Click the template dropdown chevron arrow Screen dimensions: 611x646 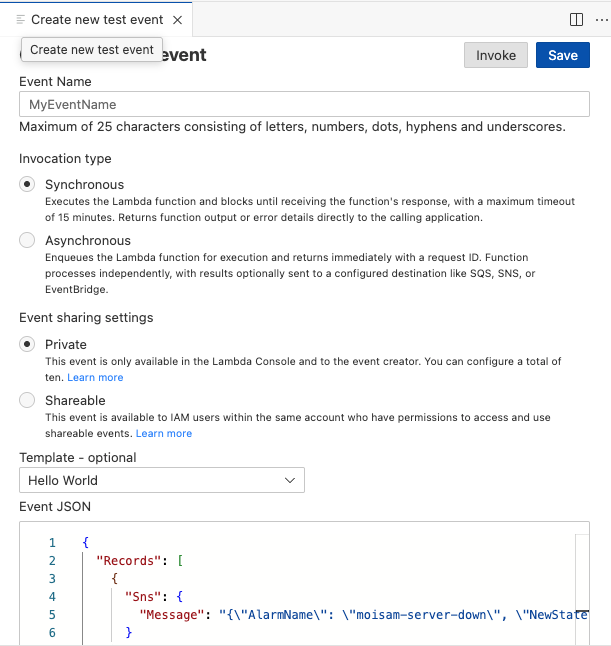(290, 480)
